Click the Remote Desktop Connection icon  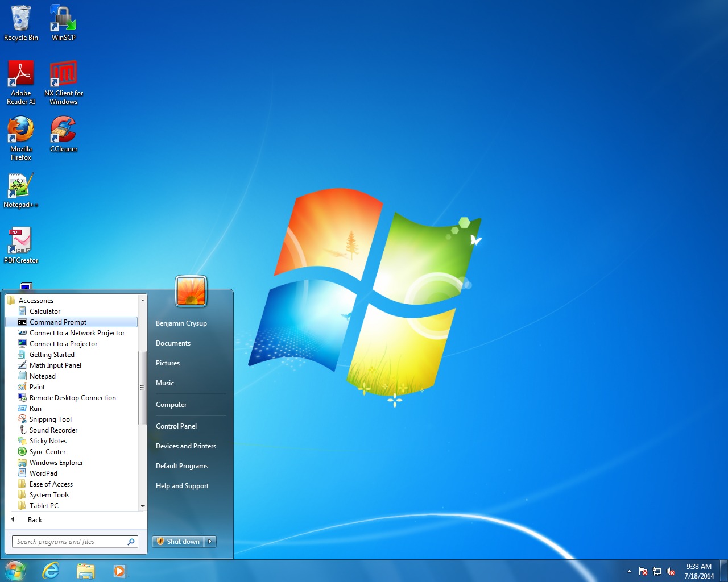[x=22, y=398]
